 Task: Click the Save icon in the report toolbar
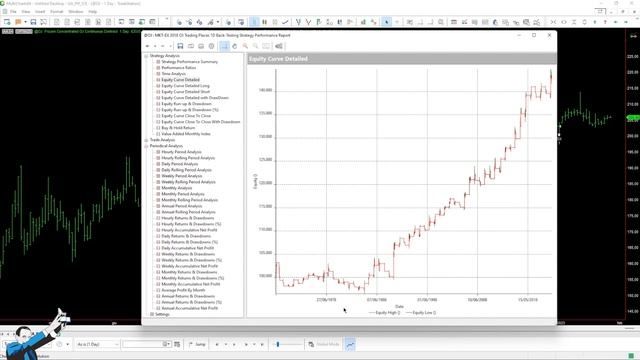[180, 46]
